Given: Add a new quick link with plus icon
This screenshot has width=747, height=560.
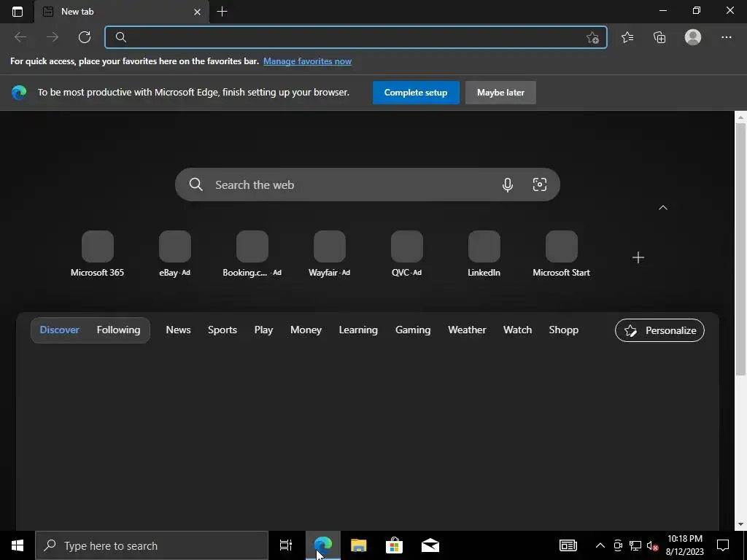Looking at the screenshot, I should 638,257.
